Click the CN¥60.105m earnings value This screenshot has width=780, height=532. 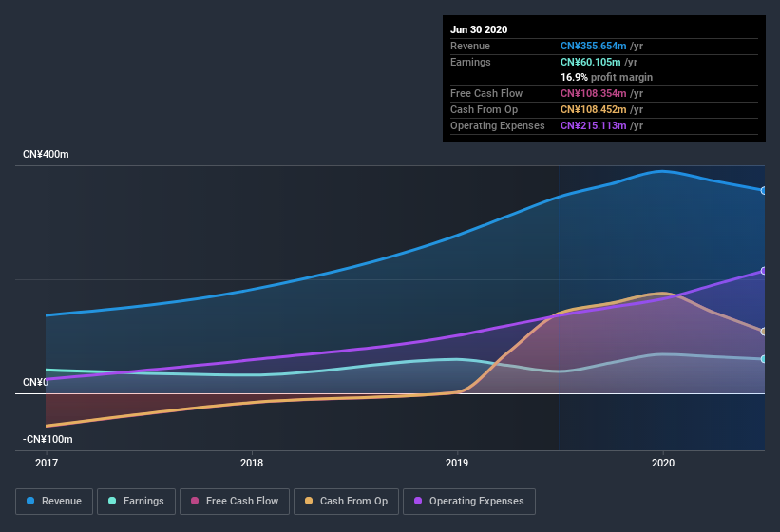click(x=591, y=62)
